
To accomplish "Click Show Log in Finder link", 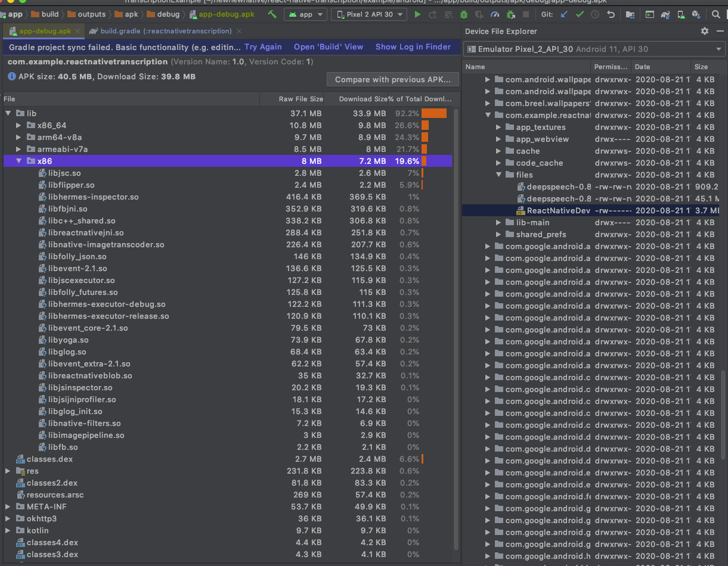I will (x=413, y=47).
